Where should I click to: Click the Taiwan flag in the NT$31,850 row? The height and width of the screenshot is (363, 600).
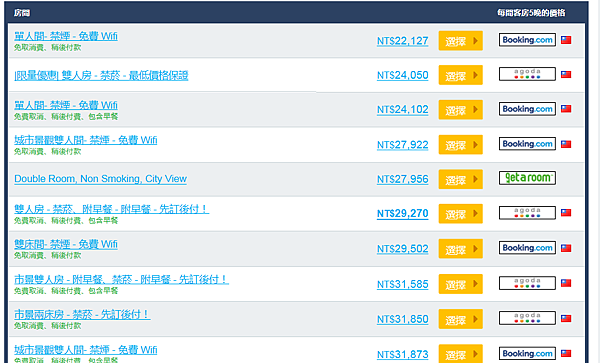(x=566, y=318)
